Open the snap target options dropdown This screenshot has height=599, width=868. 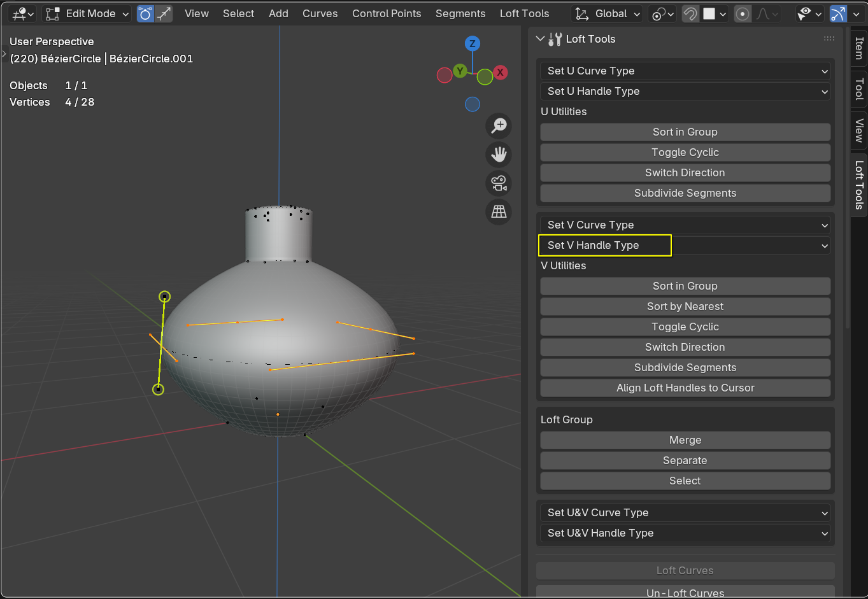[715, 13]
